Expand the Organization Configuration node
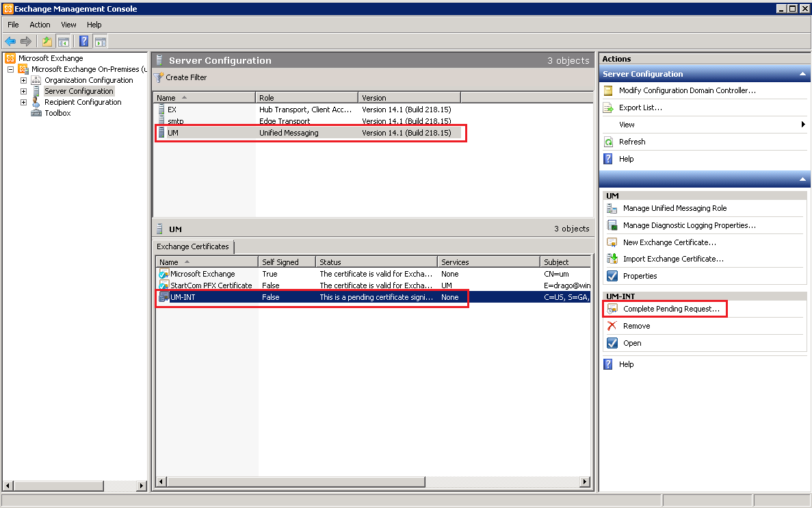The image size is (812, 508). [23, 80]
